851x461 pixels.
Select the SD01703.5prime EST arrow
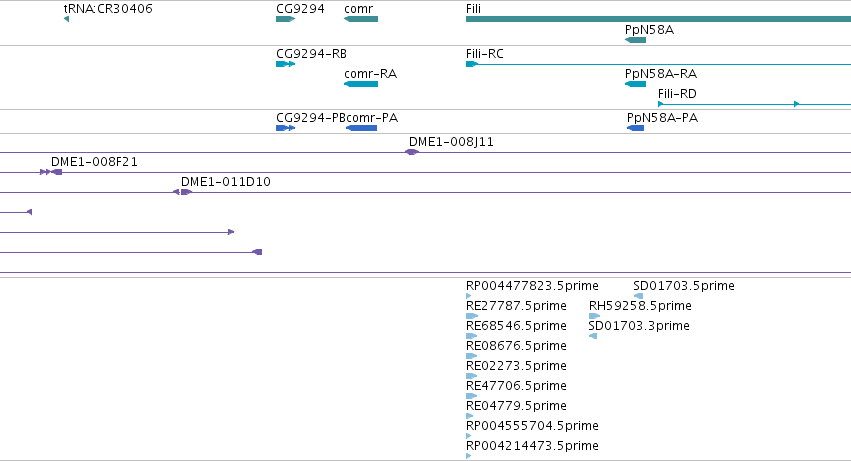638,296
